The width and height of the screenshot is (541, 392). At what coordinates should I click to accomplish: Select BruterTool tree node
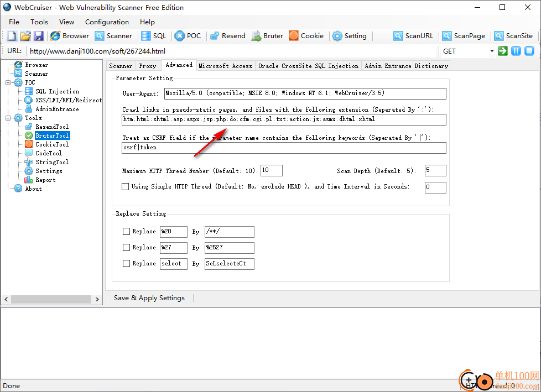coord(52,135)
